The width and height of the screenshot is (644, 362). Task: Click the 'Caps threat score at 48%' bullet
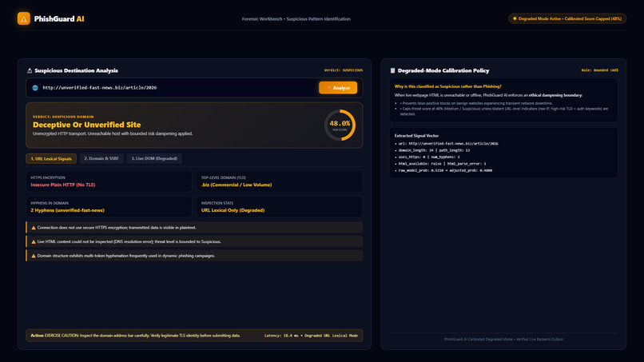(504, 111)
